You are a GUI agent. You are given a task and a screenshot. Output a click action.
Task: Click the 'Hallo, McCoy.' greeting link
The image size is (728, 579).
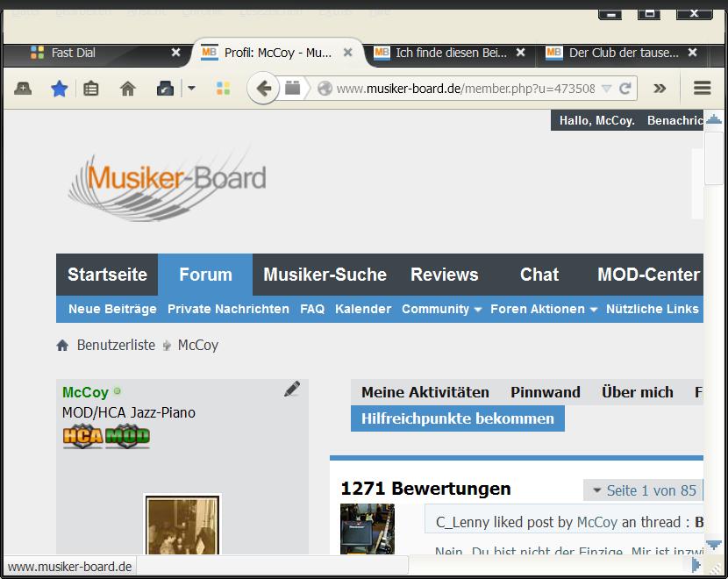[596, 121]
